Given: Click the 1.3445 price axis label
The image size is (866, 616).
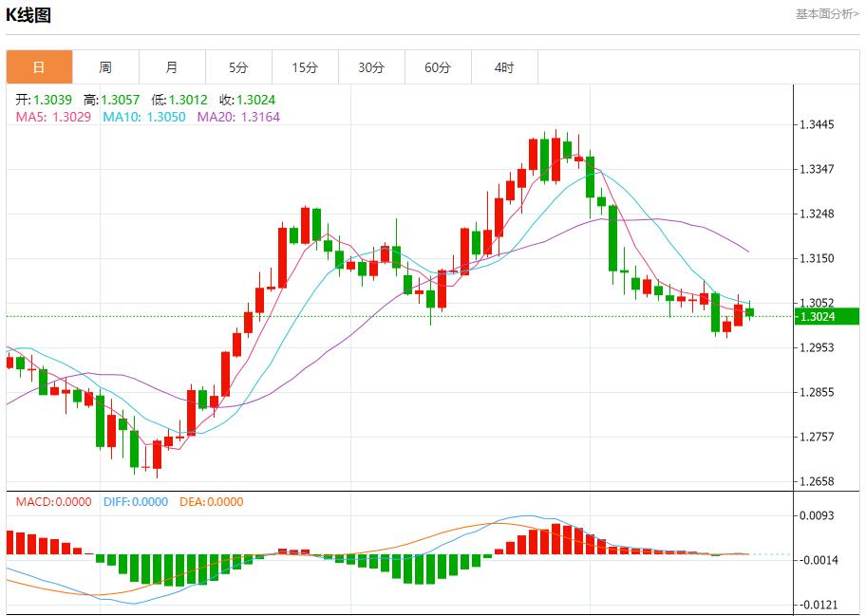Looking at the screenshot, I should tap(817, 124).
